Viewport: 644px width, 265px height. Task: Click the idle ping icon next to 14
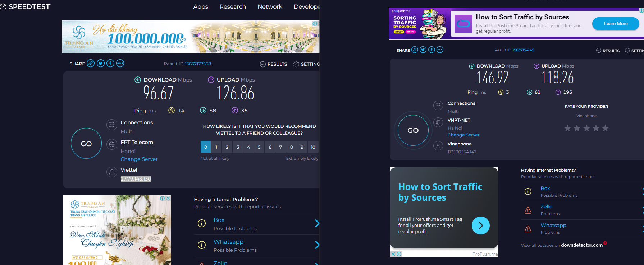(x=172, y=110)
